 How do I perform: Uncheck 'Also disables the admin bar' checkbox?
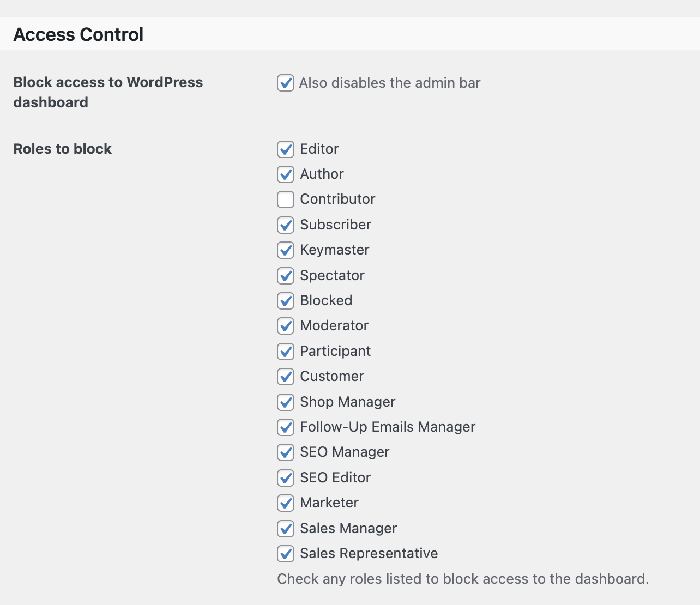click(x=286, y=83)
